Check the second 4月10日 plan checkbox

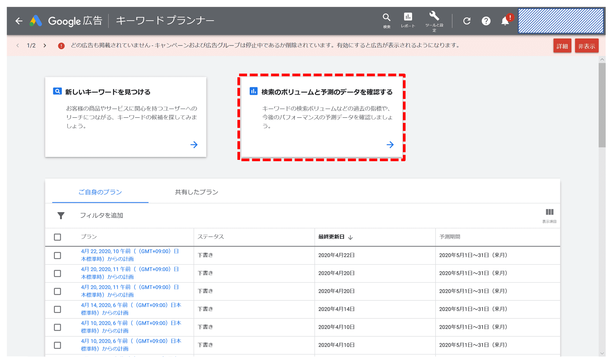(x=58, y=345)
